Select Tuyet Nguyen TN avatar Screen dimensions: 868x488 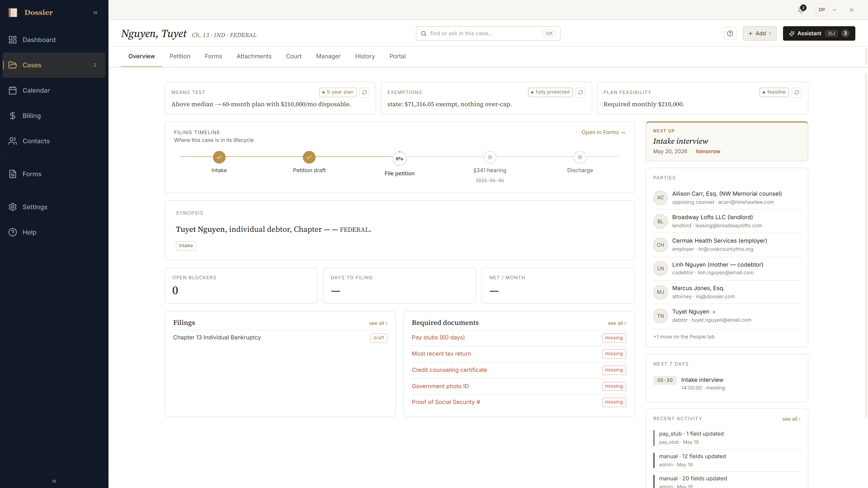point(660,316)
